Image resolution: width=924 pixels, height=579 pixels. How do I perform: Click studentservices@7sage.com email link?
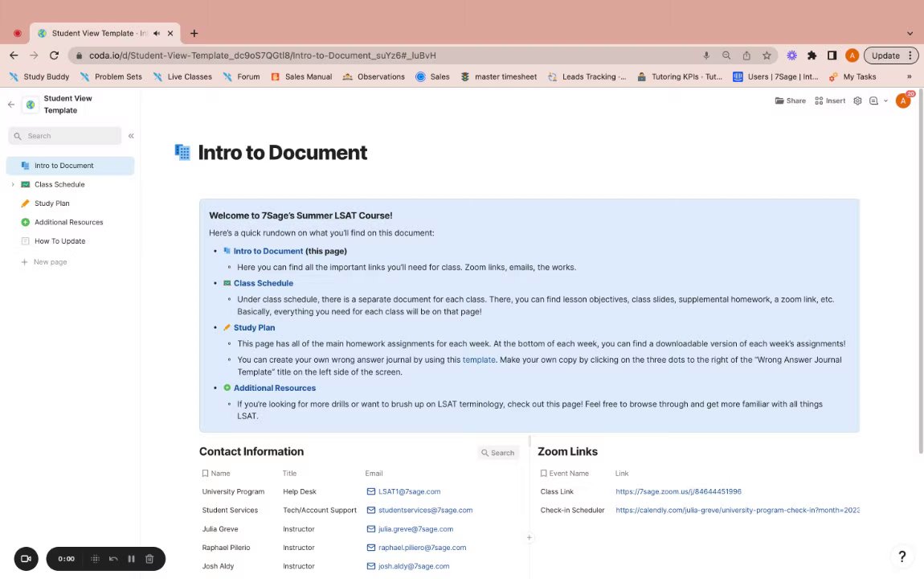click(426, 511)
